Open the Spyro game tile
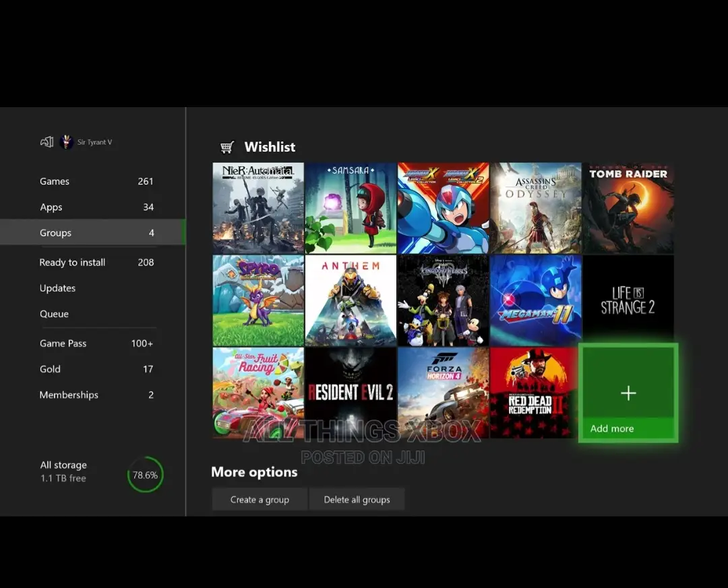Screen dimensions: 728x588 click(x=258, y=300)
